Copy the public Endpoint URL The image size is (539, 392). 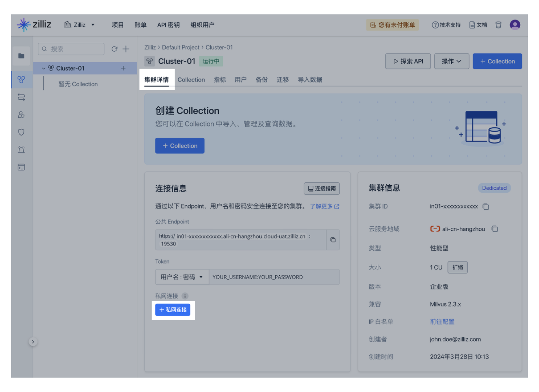(x=333, y=240)
